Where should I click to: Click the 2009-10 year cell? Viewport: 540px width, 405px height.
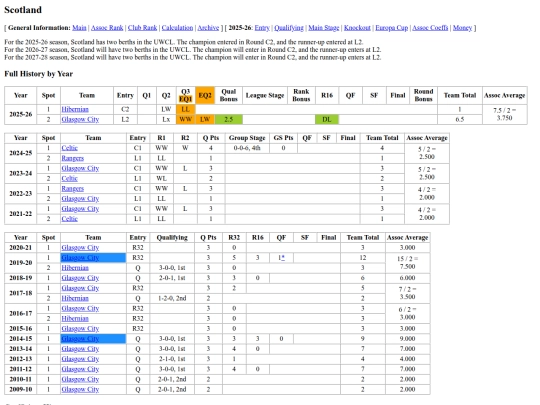(21, 390)
